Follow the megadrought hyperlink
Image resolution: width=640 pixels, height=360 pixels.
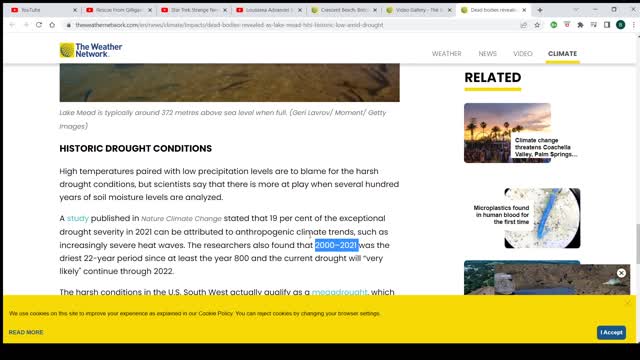340,292
